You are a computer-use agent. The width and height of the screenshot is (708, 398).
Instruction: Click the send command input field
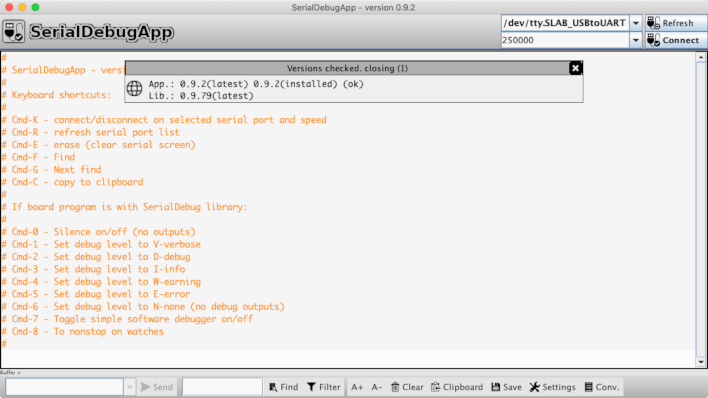[x=65, y=387]
